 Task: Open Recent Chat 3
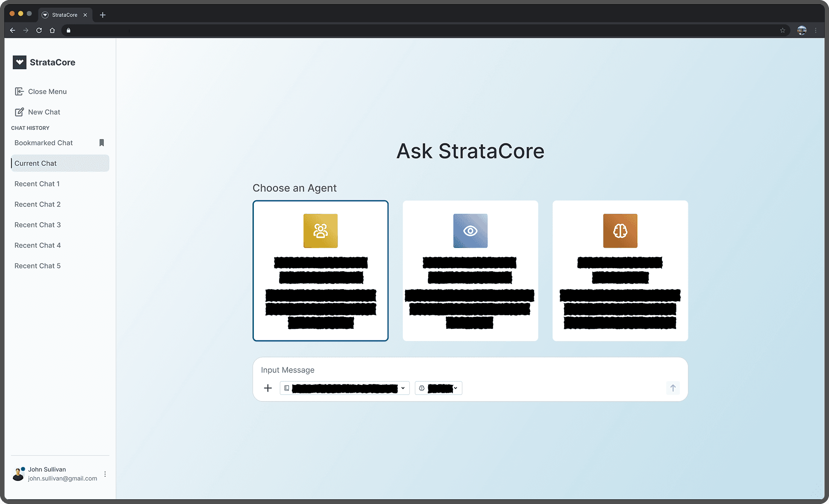38,225
